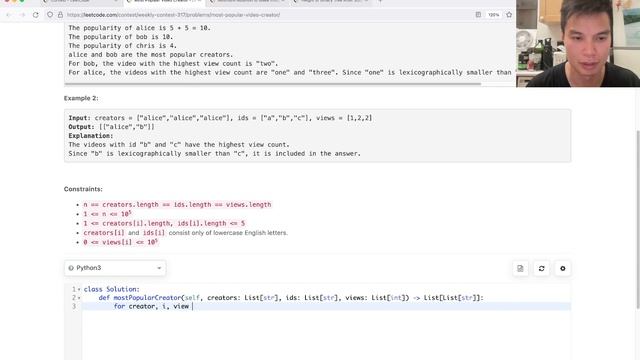
Task: Open editor settings gear
Action: (562, 268)
